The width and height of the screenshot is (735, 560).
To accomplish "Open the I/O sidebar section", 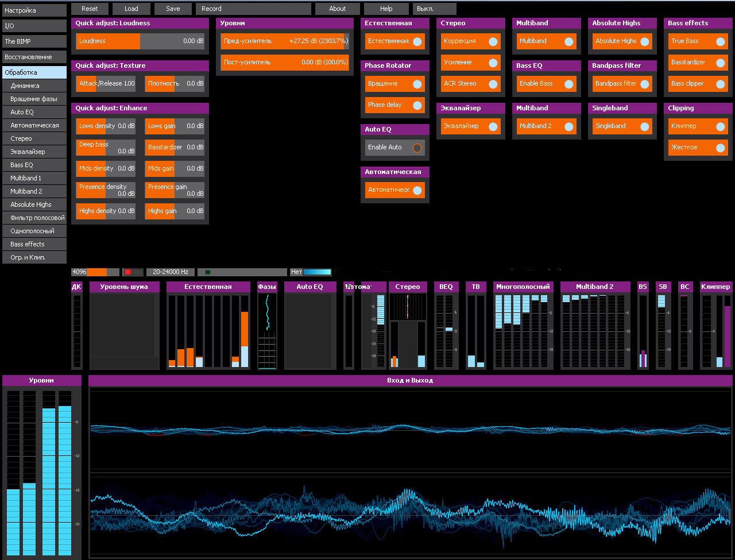I will coord(33,26).
